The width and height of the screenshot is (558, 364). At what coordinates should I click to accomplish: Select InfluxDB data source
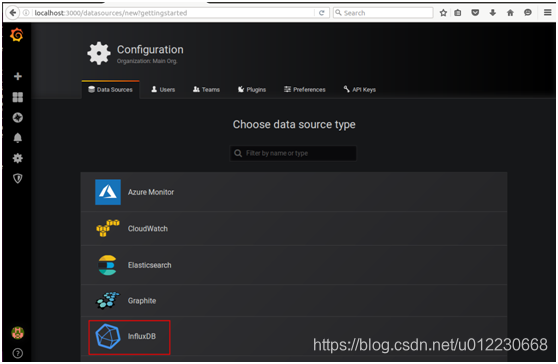(x=294, y=336)
